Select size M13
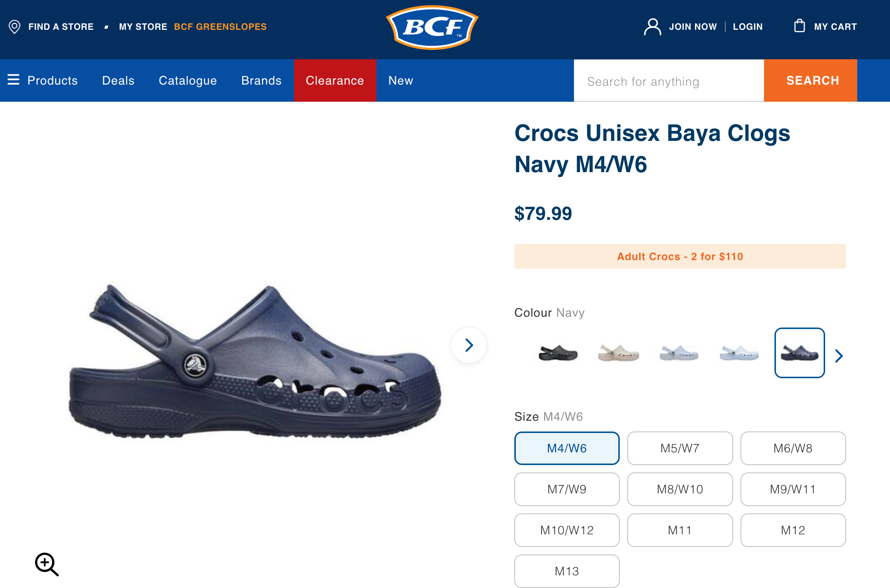The height and width of the screenshot is (588, 890). coord(567,571)
